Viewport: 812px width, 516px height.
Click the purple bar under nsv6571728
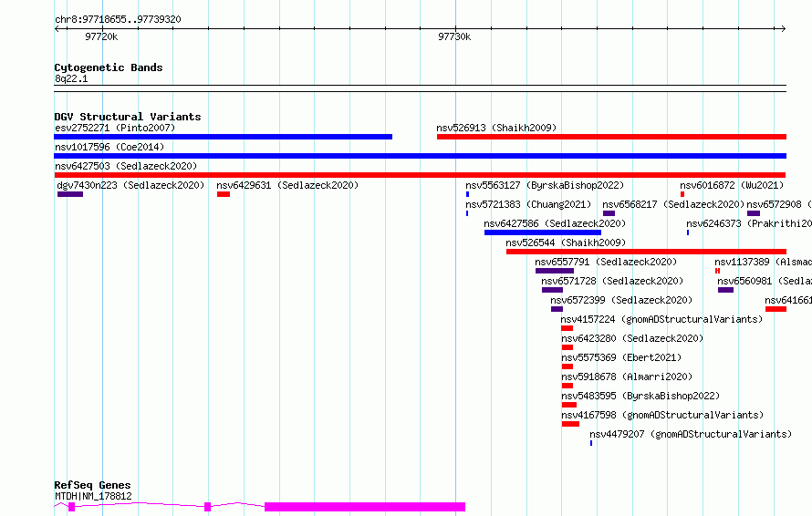pos(552,290)
